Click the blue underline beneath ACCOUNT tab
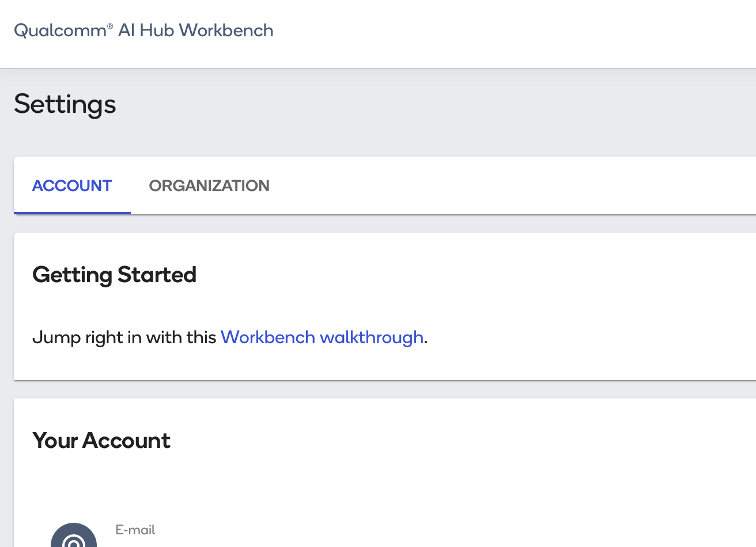Screen dimensions: 756x547 pos(72,212)
